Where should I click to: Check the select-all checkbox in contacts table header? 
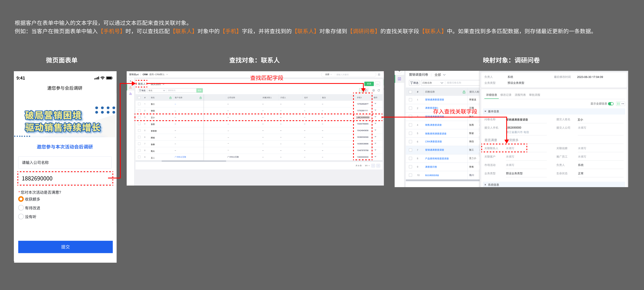(140, 98)
